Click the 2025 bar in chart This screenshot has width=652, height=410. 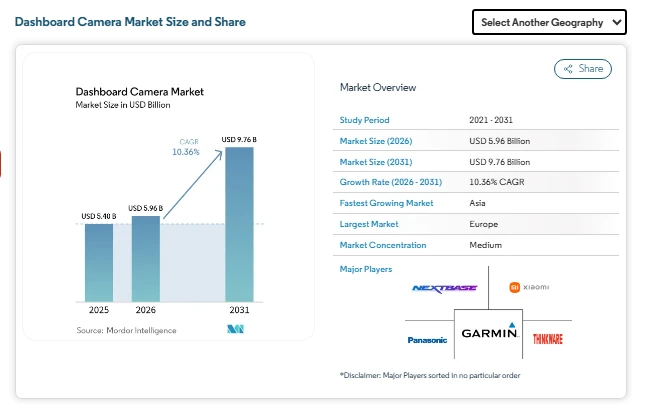pos(99,262)
